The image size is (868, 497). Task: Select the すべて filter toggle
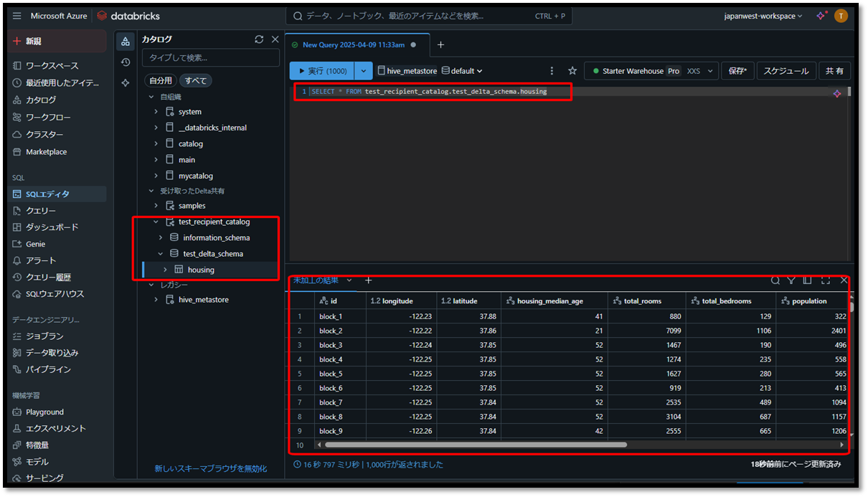[x=196, y=81]
